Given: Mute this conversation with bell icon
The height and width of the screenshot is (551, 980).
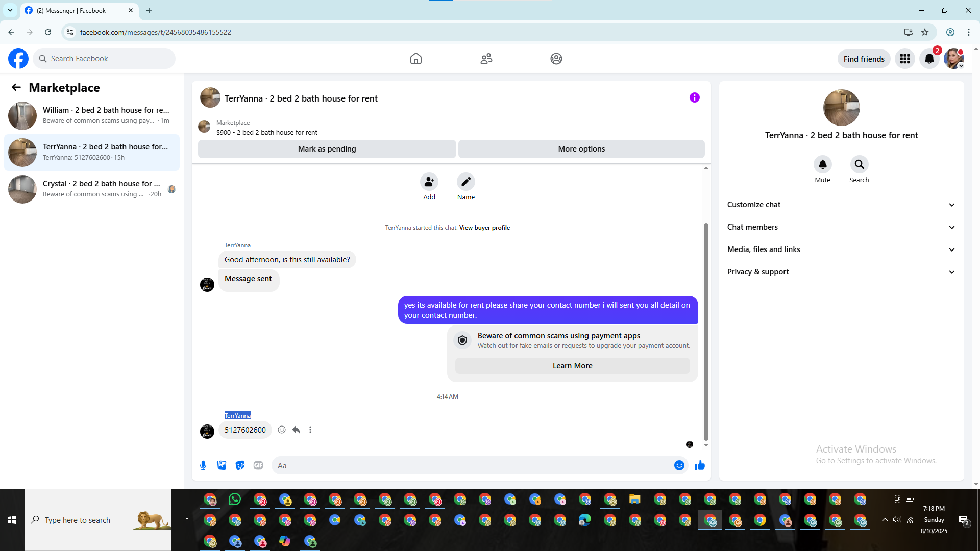Looking at the screenshot, I should coord(822,164).
